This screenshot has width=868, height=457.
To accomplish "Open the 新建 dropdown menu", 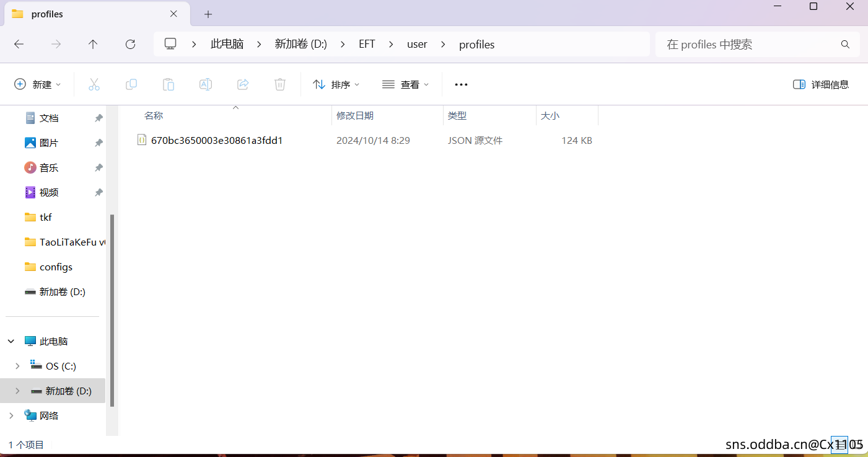I will click(x=38, y=84).
